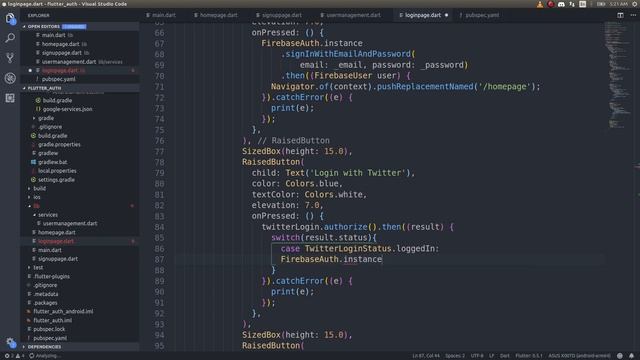The width and height of the screenshot is (640, 360).
Task: Open .metadata file in explorer
Action: [x=46, y=294]
